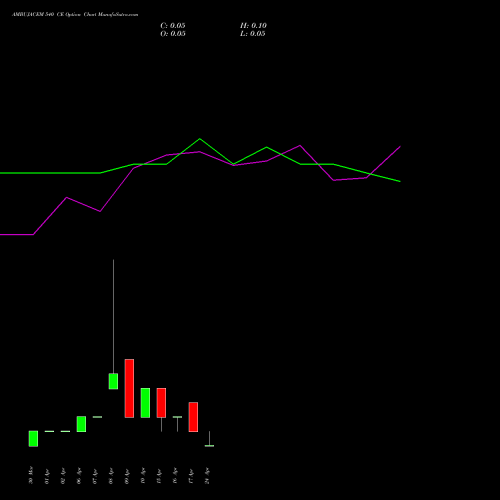Screen dimensions: 500x500
Task: Click the open value O: 0.05
Action: pyautogui.click(x=173, y=34)
